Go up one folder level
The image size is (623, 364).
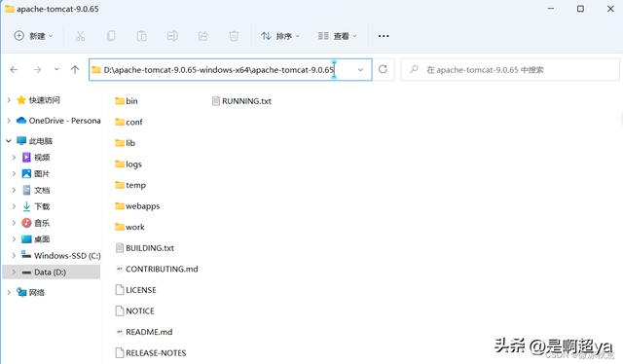75,70
